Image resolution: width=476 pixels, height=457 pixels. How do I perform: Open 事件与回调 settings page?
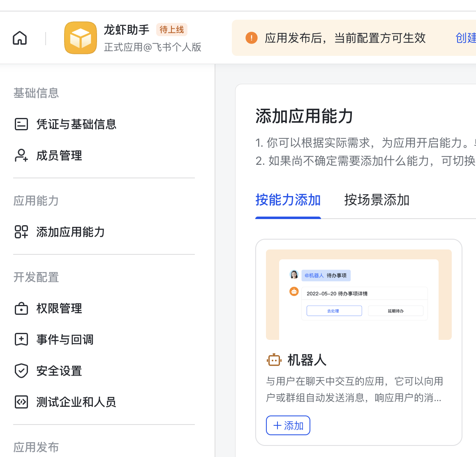(65, 339)
